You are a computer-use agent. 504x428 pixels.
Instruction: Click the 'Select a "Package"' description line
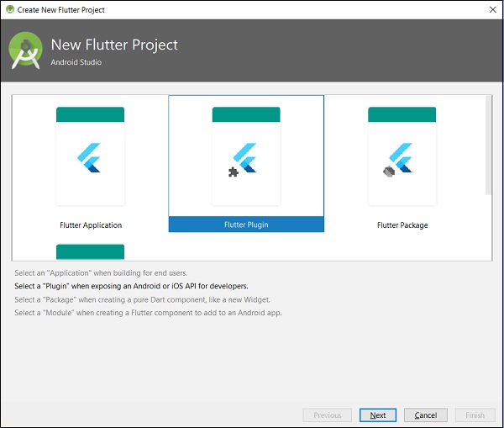tap(142, 299)
